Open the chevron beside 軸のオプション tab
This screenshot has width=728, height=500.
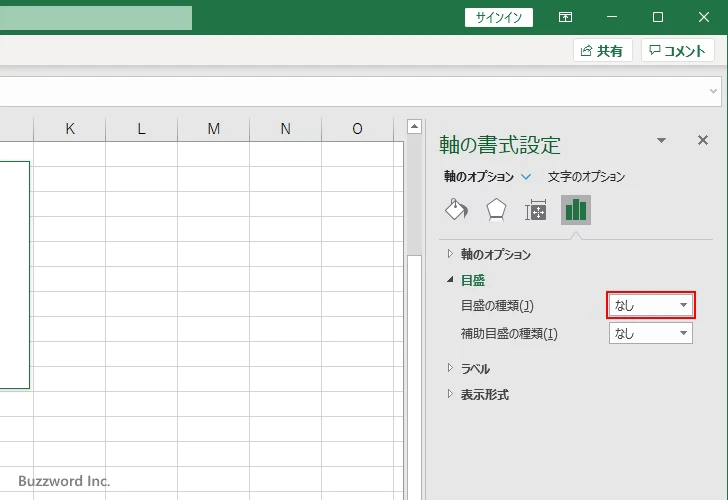526,176
